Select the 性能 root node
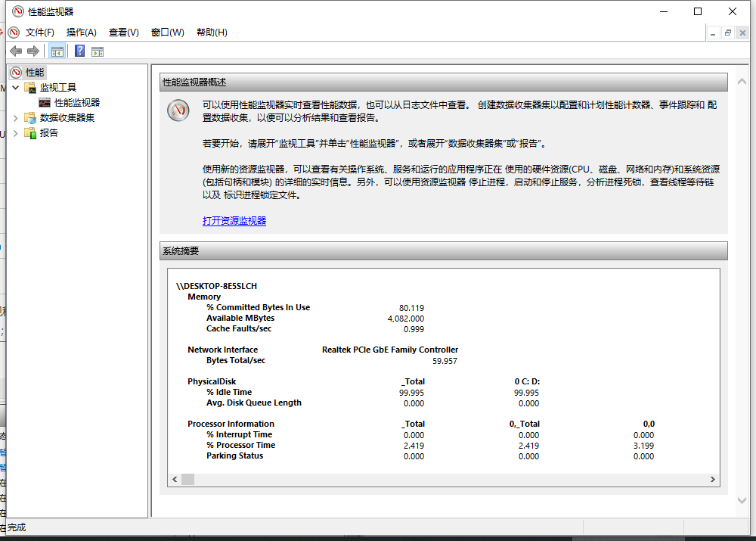756x541 pixels. pos(35,72)
